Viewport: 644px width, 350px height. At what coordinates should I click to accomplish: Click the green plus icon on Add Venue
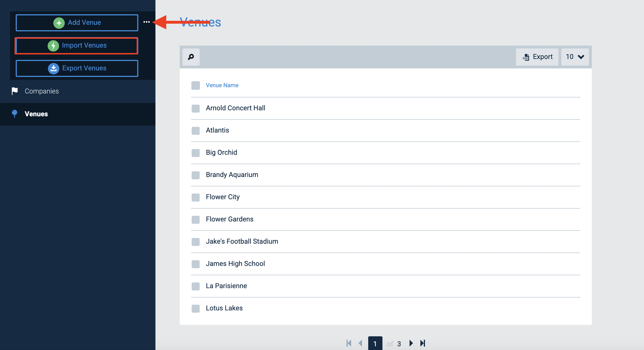[x=59, y=23]
